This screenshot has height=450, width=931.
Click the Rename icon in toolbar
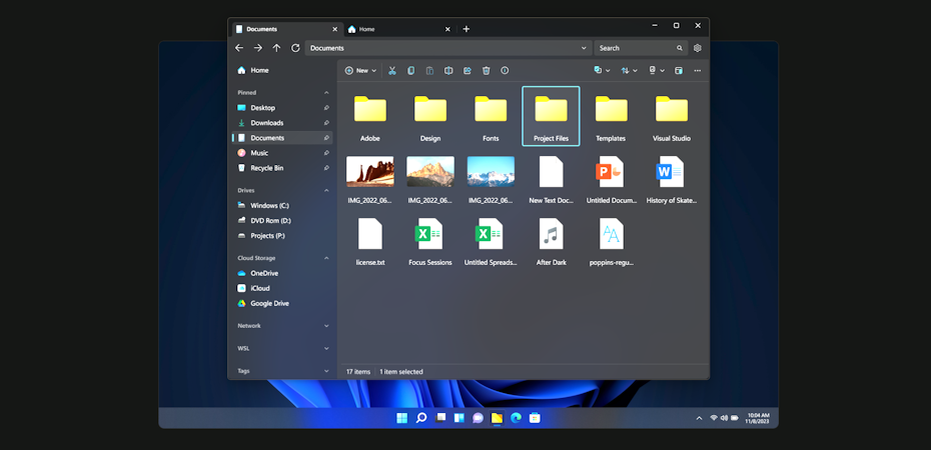click(448, 71)
